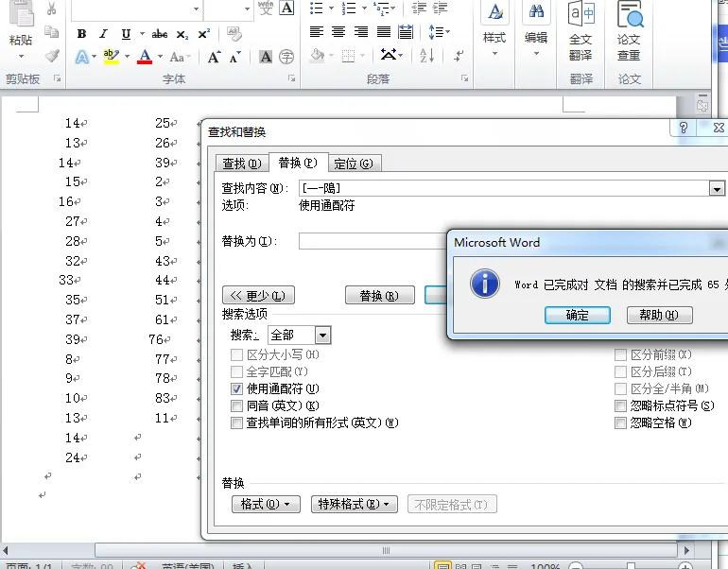Click the 更少 button
Viewport: 728px width, 569px height.
coord(259,295)
